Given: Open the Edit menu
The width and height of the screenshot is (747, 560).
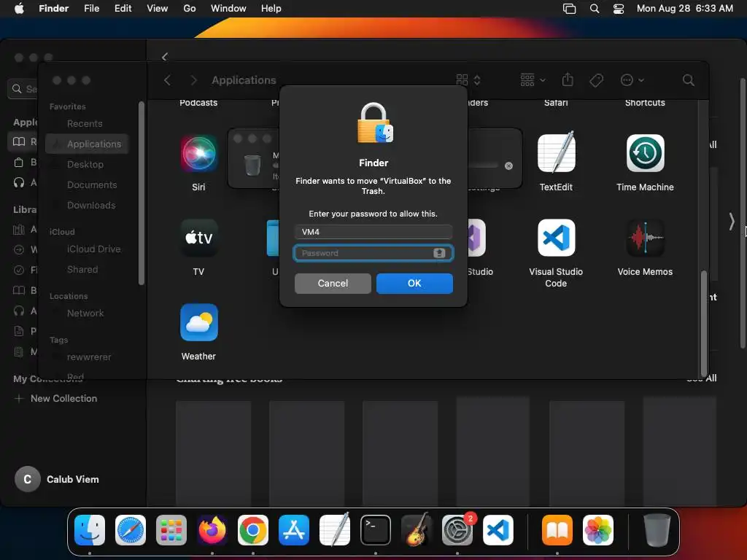Looking at the screenshot, I should click(x=123, y=9).
